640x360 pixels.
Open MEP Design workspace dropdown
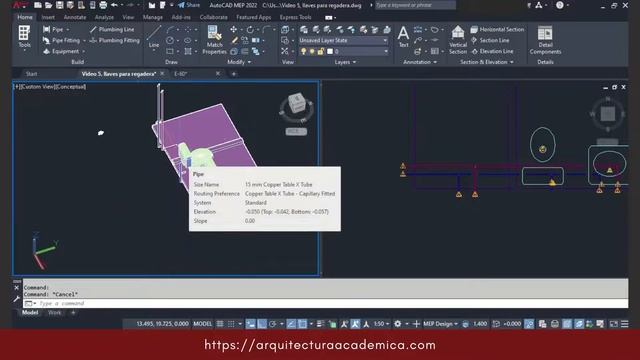click(x=440, y=324)
